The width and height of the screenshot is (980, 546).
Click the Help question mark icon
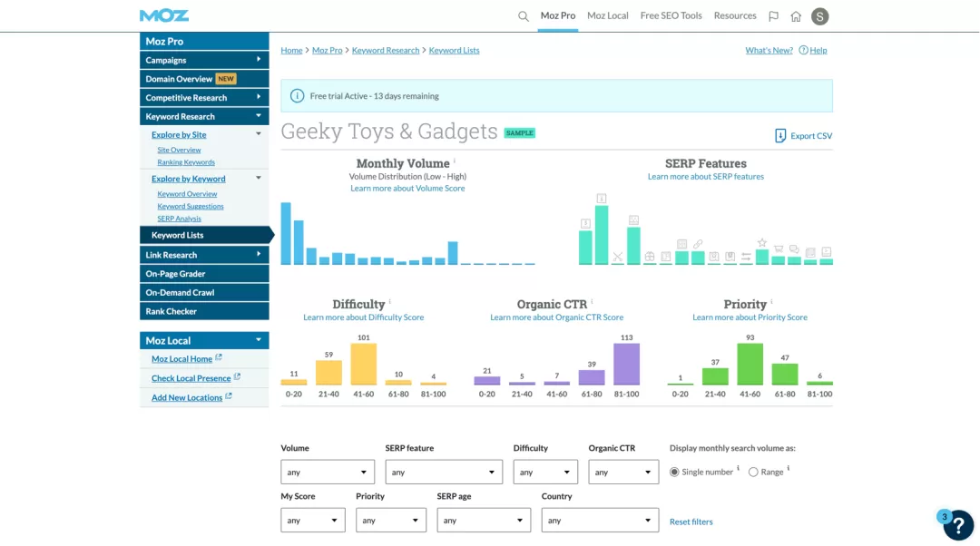(803, 50)
